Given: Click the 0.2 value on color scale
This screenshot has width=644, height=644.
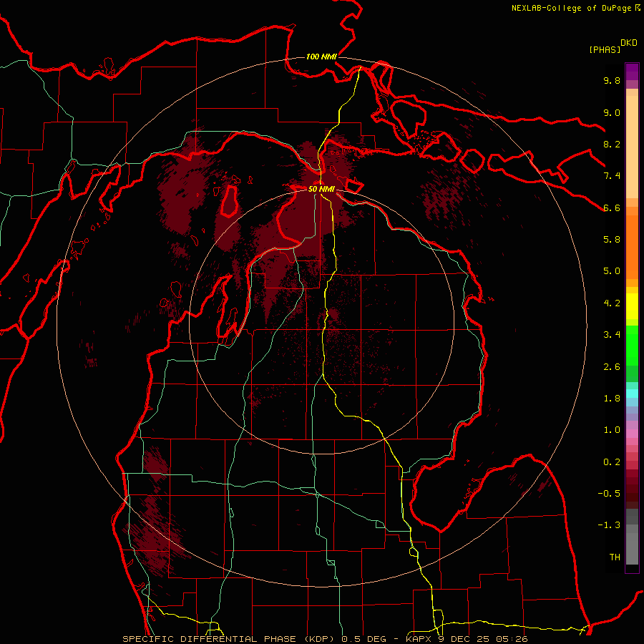Looking at the screenshot, I should click(612, 462).
